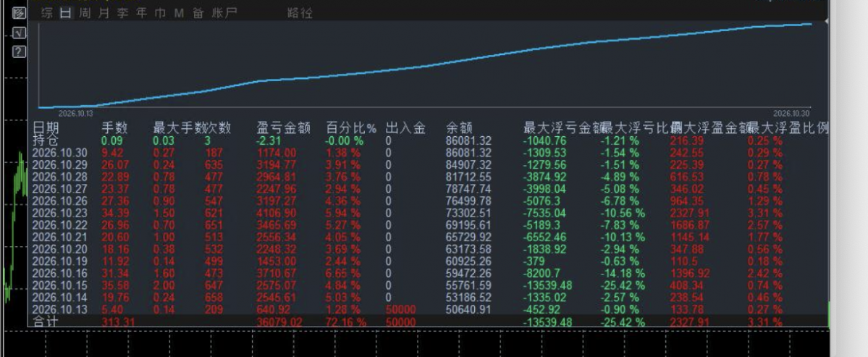Toggle the √ checkmark icon button

[20, 33]
